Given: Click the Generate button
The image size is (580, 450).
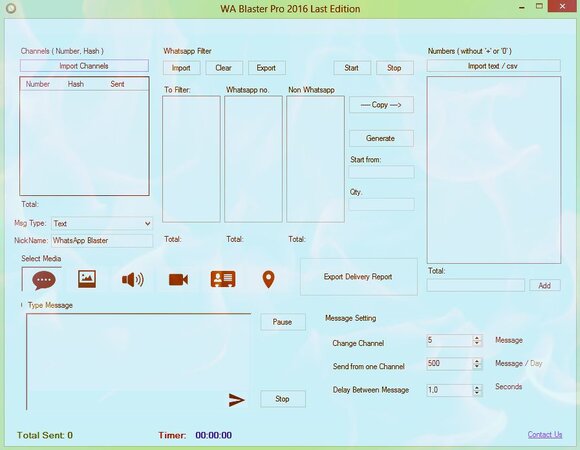Looking at the screenshot, I should point(381,138).
